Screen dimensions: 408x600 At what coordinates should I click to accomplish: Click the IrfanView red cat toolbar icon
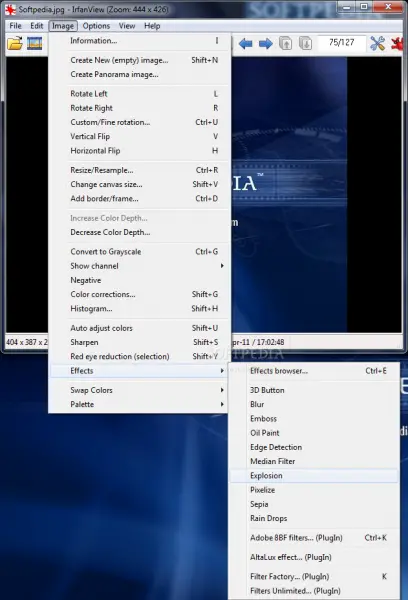click(x=398, y=43)
